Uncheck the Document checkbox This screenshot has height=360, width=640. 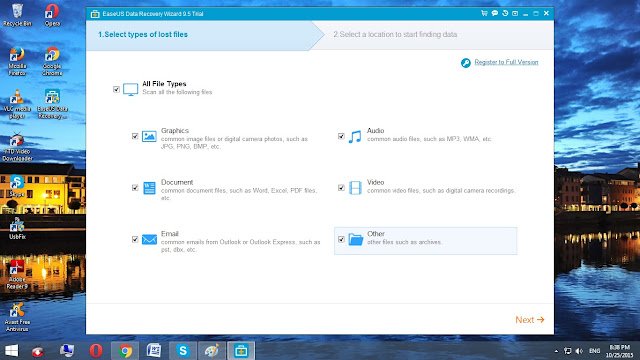pos(135,188)
